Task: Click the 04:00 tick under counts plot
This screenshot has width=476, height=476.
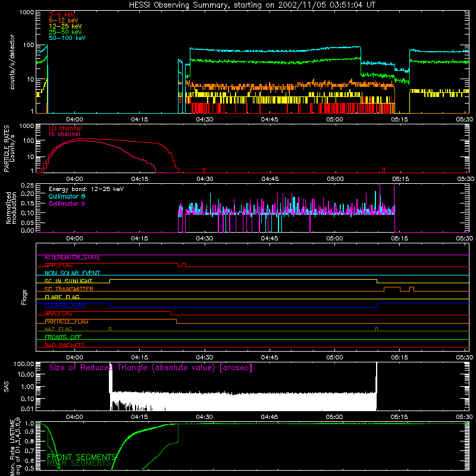Action: tap(75, 120)
